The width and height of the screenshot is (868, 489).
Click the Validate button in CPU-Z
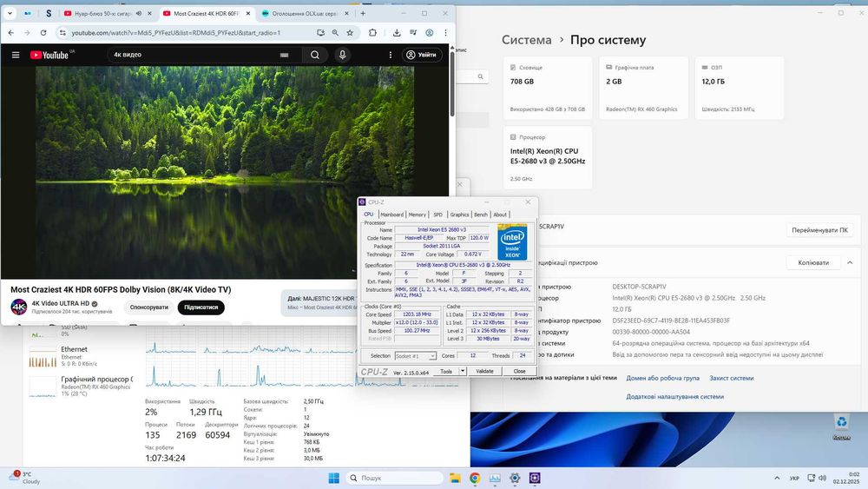pos(484,371)
